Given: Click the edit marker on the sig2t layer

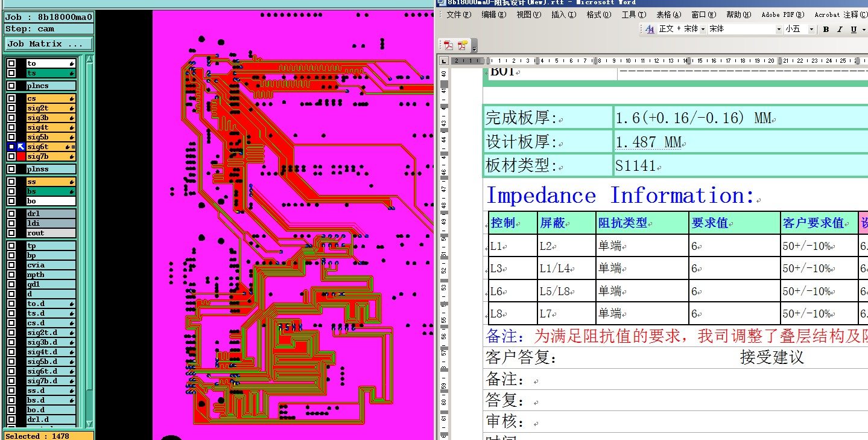Looking at the screenshot, I should (x=72, y=108).
